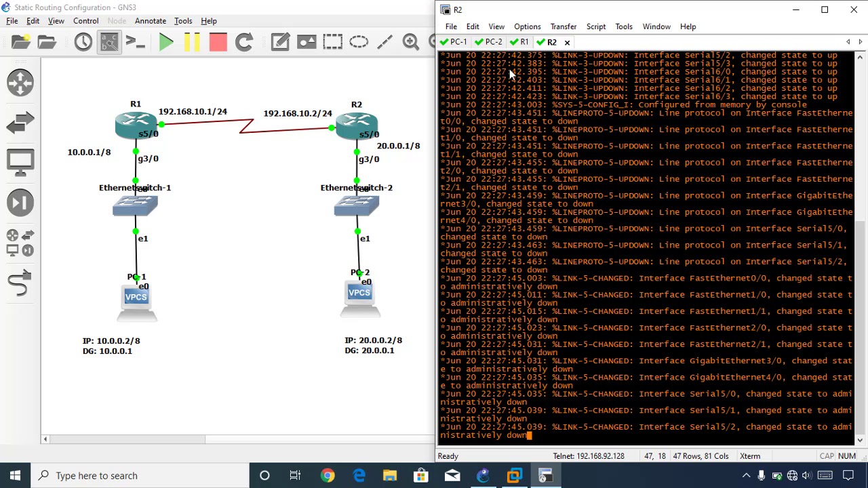
Task: Click the New blank project folder icon
Action: [x=20, y=42]
